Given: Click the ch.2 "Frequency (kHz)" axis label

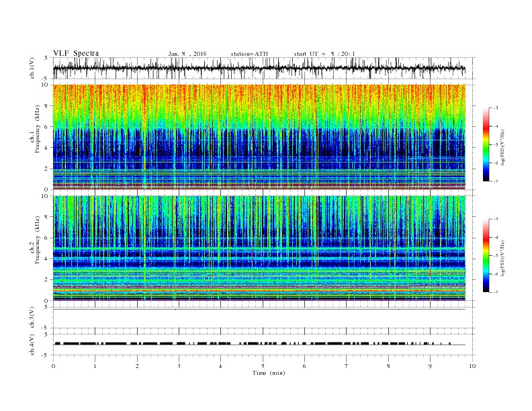Looking at the screenshot, I should tap(37, 240).
